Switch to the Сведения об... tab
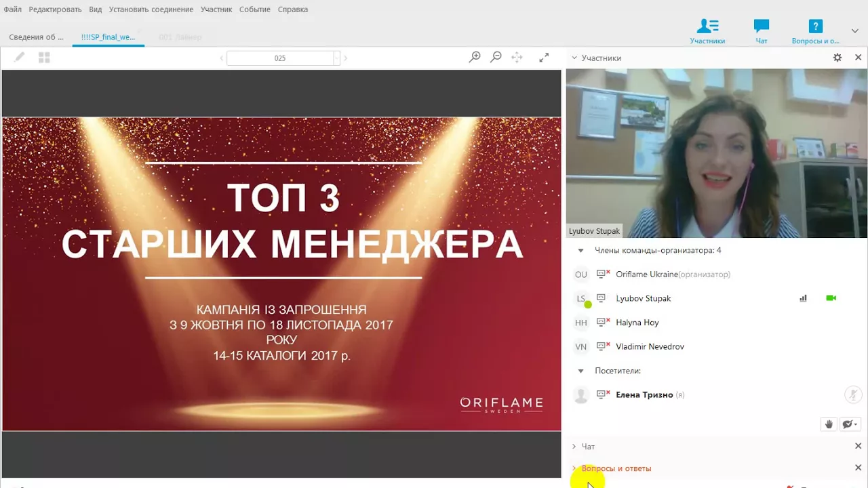 pyautogui.click(x=36, y=37)
